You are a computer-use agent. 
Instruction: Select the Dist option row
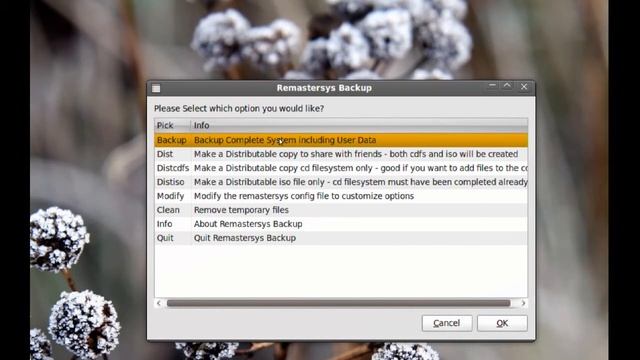pos(341,154)
